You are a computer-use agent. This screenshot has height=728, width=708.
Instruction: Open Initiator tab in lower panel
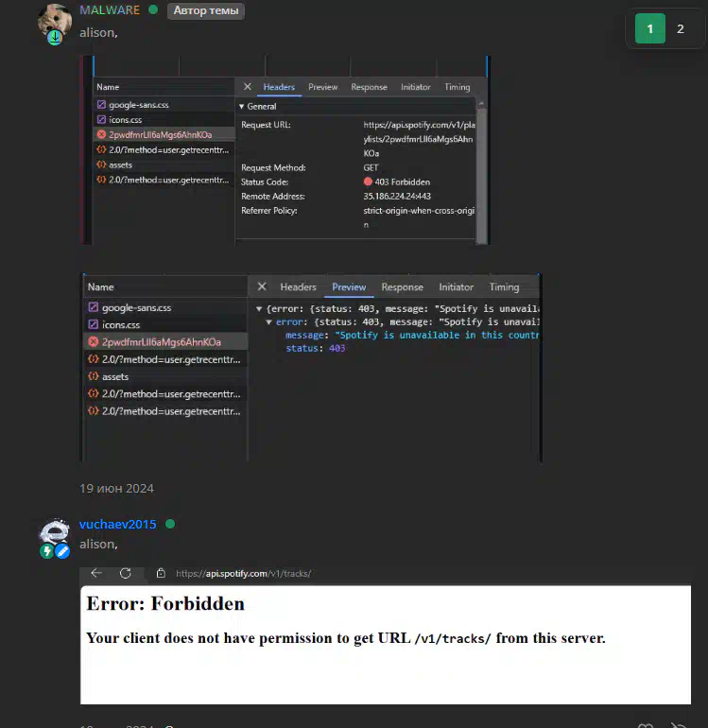456,286
